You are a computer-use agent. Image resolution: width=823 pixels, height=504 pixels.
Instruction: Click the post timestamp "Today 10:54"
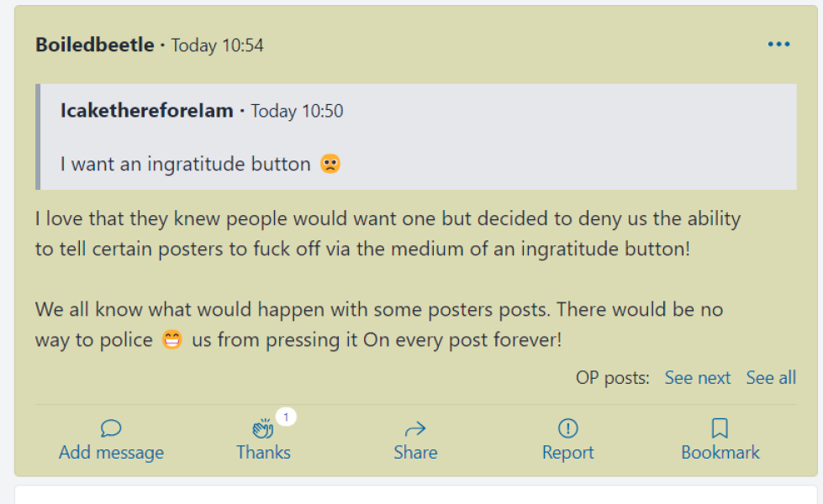click(x=218, y=45)
